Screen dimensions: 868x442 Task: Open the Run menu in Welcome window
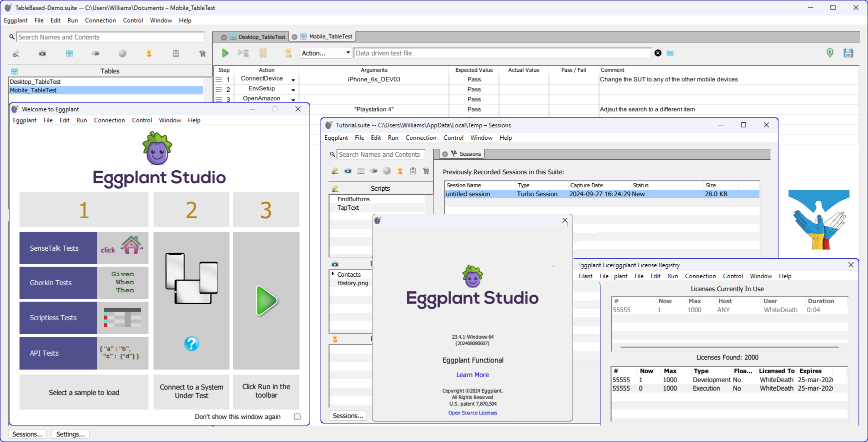[81, 120]
